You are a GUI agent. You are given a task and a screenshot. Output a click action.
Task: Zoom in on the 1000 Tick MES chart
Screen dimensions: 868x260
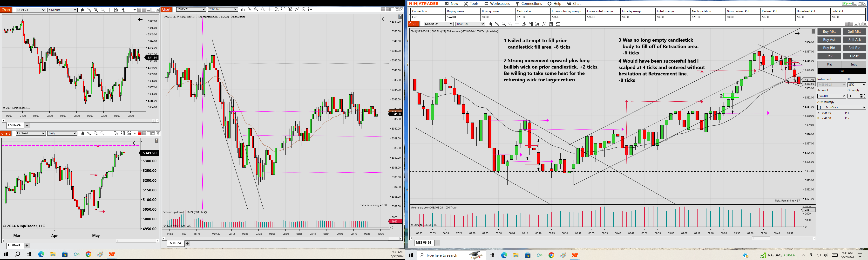point(504,24)
